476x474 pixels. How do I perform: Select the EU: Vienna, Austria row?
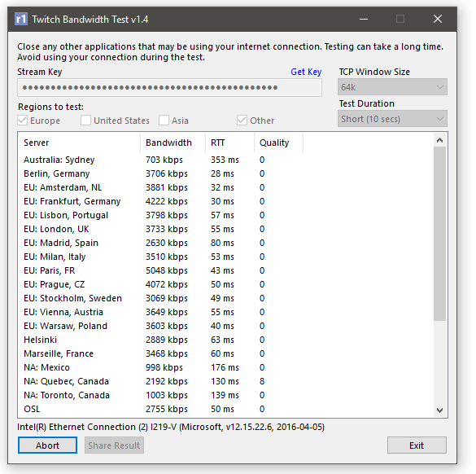pos(160,312)
